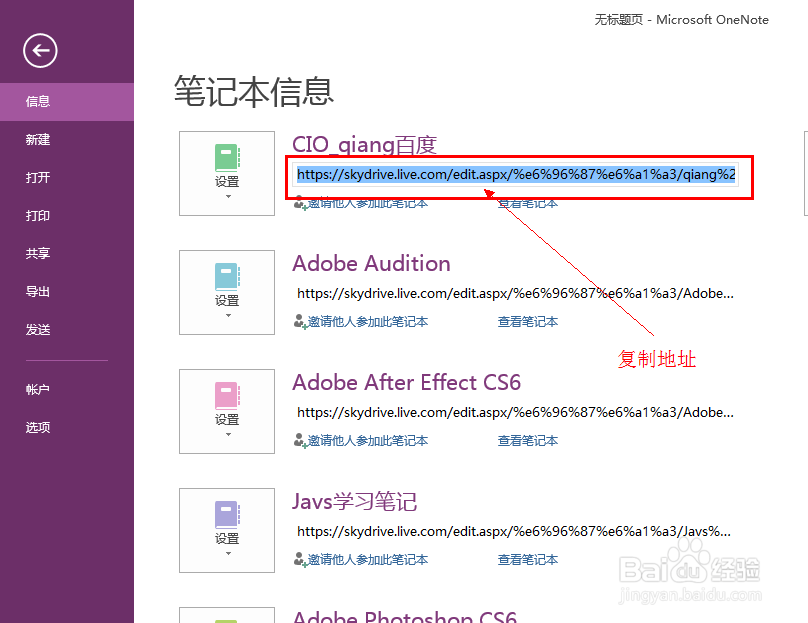Click 查看笔记本 under Adobe Audition
The height and width of the screenshot is (623, 808).
click(x=528, y=322)
